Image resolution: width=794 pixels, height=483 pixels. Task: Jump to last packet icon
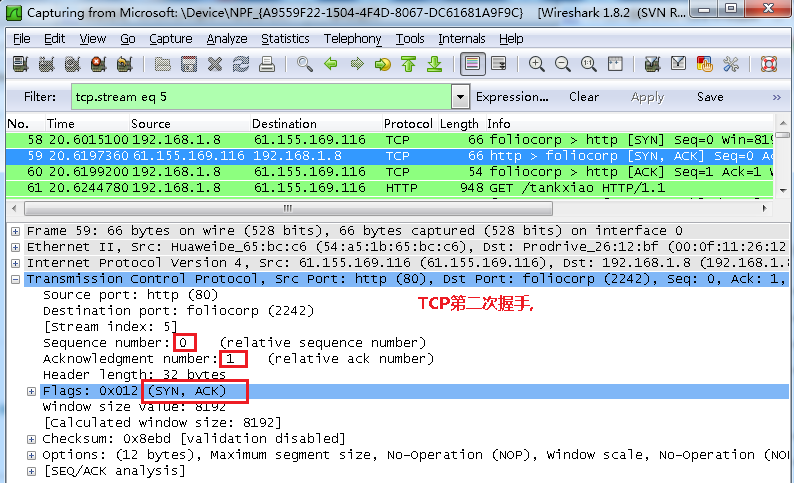pyautogui.click(x=434, y=64)
